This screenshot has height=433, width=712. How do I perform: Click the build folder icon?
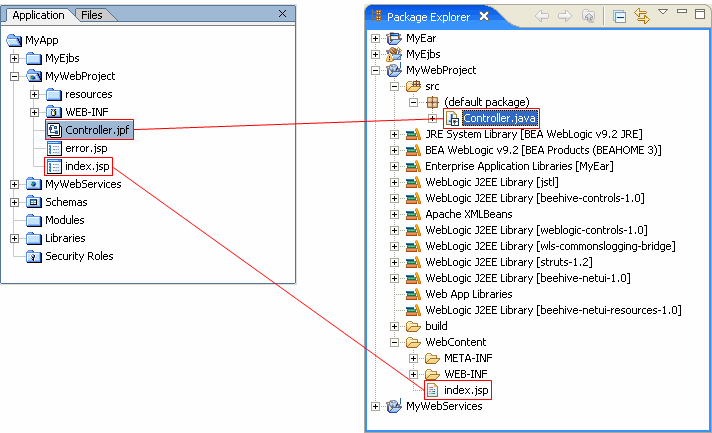(x=413, y=326)
